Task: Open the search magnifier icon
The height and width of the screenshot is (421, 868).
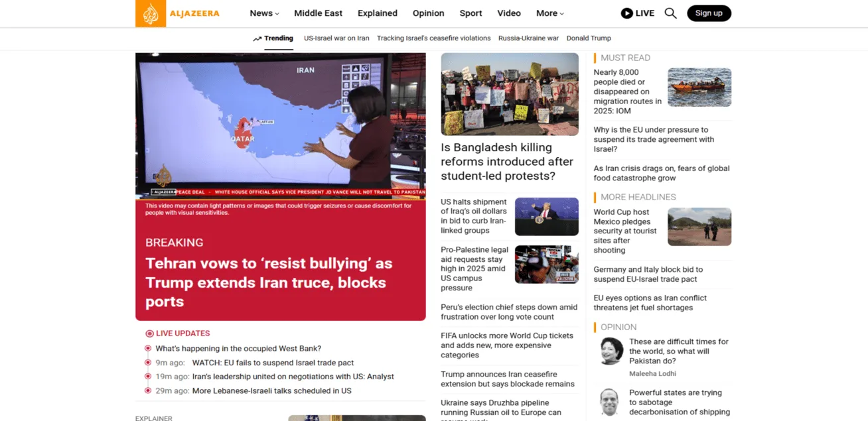Action: coord(670,13)
